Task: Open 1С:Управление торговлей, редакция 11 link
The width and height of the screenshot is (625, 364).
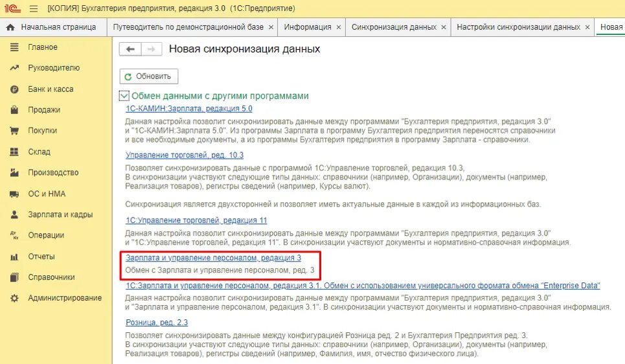Action: [196, 220]
